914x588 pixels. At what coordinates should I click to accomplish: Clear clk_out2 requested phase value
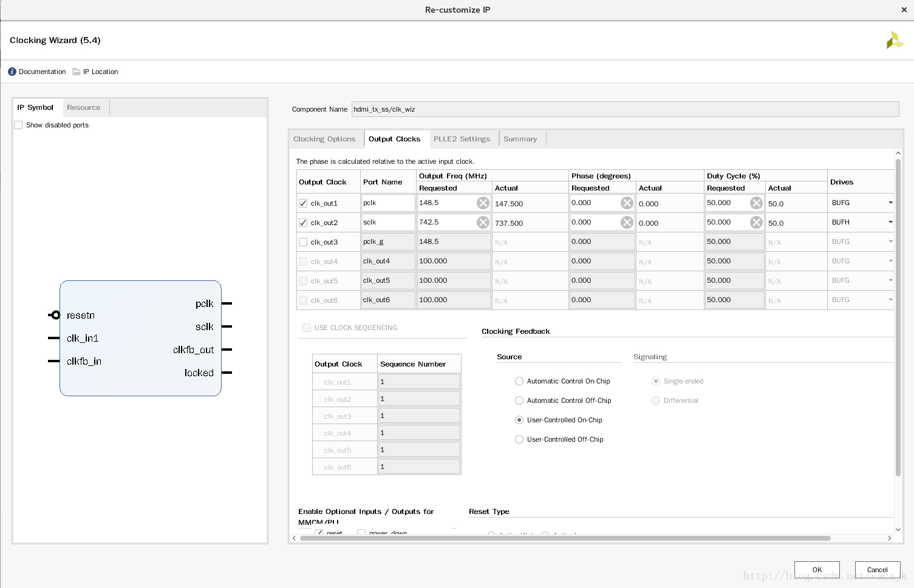[x=627, y=223]
